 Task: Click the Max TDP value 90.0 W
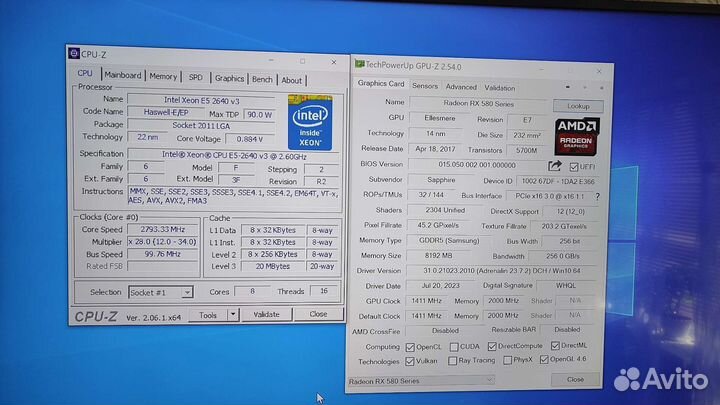click(x=259, y=115)
